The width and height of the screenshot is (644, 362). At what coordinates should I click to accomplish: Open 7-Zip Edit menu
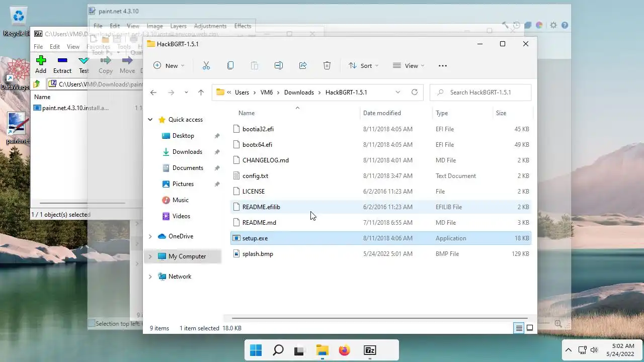coord(55,47)
